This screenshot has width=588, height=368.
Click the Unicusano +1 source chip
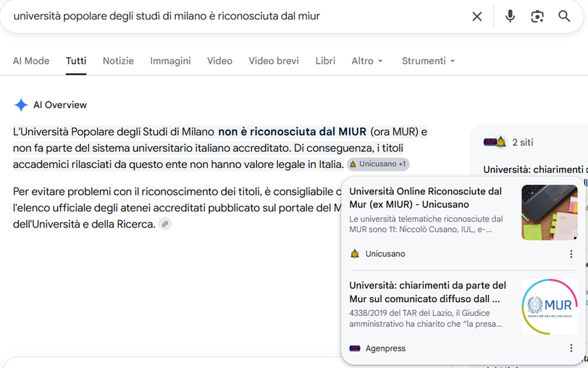click(x=378, y=164)
